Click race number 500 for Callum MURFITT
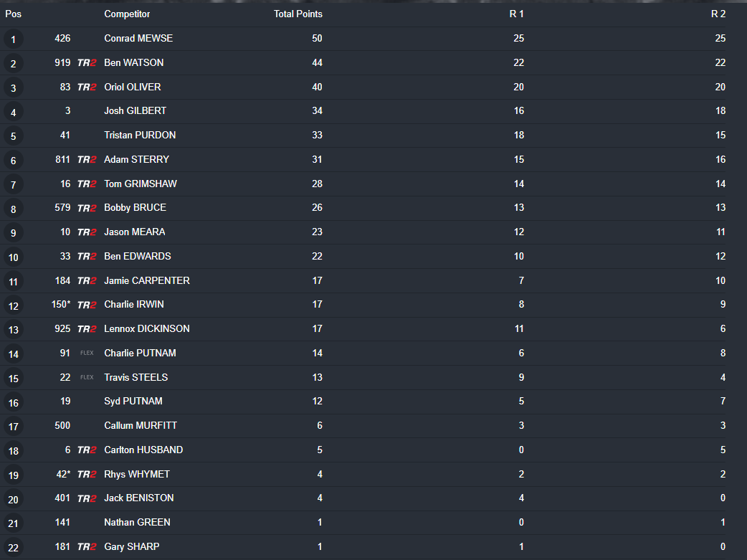This screenshot has width=747, height=560. (62, 425)
